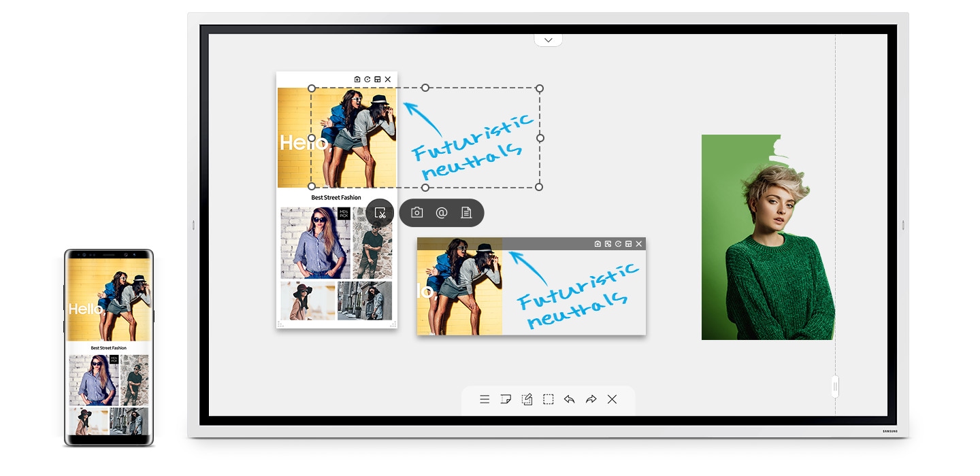Image resolution: width=980 pixels, height=476 pixels.
Task: Select the green portrait image on the canvas
Action: pos(768,237)
